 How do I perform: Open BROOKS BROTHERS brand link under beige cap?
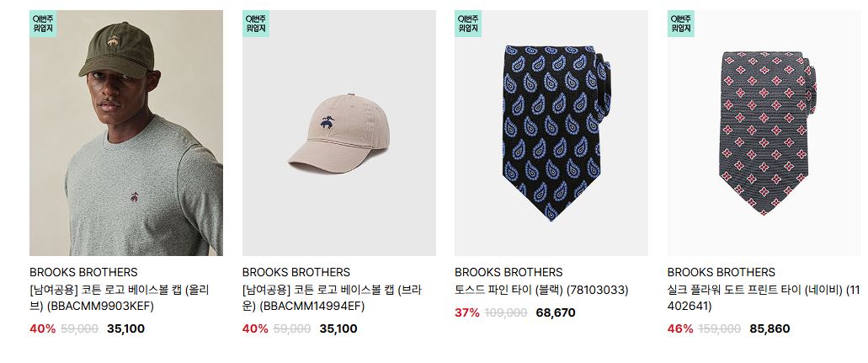[x=296, y=272]
